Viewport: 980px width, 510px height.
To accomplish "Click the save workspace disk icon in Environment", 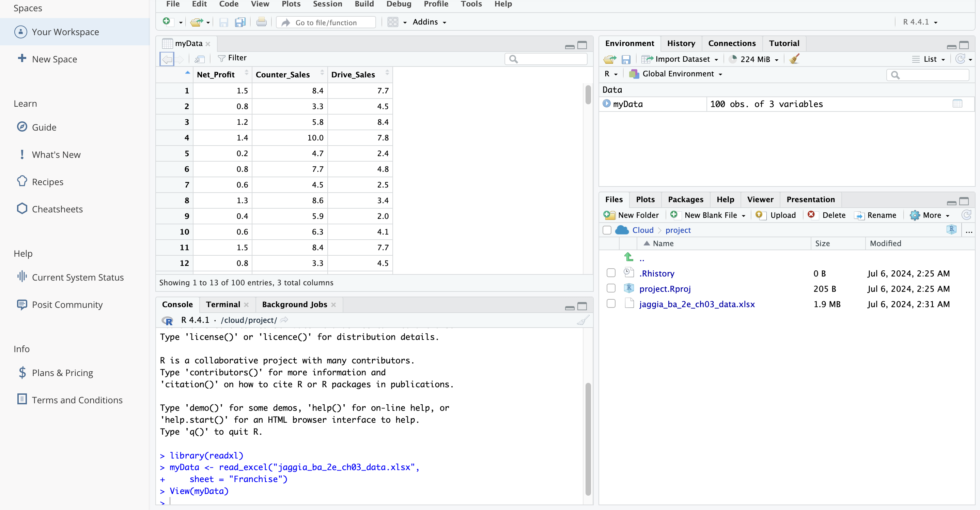I will click(626, 59).
